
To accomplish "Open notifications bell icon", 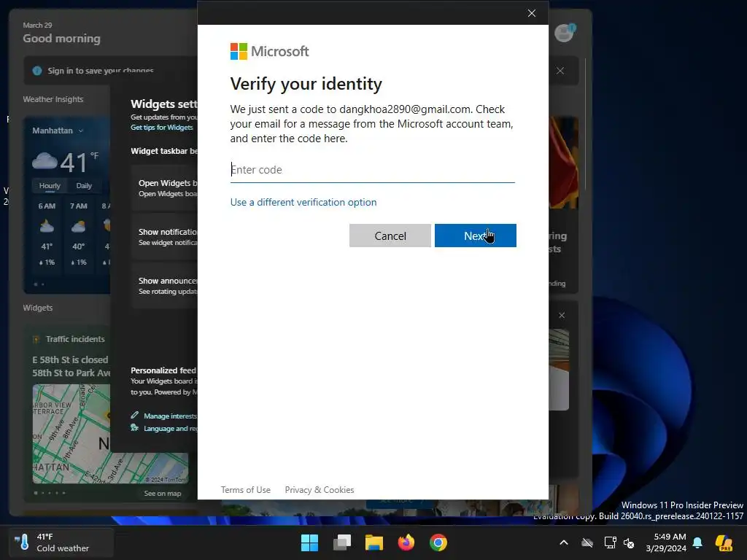I will coord(697,542).
